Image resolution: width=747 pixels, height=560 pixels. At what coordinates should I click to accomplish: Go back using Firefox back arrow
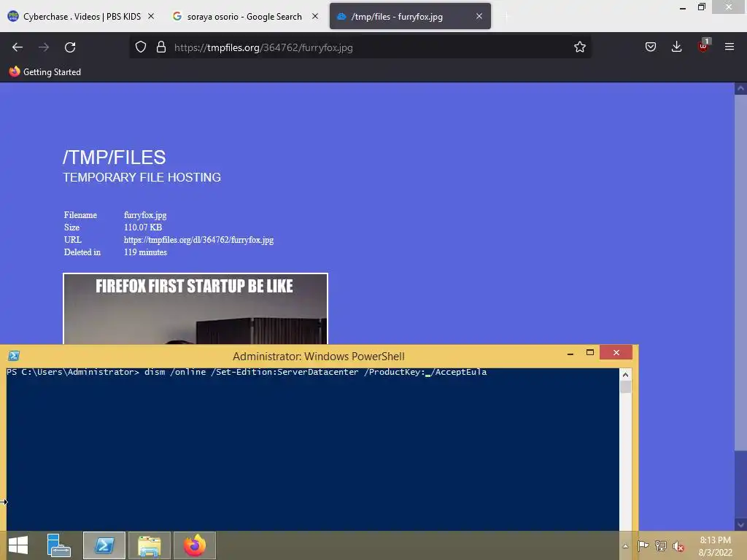pos(18,47)
